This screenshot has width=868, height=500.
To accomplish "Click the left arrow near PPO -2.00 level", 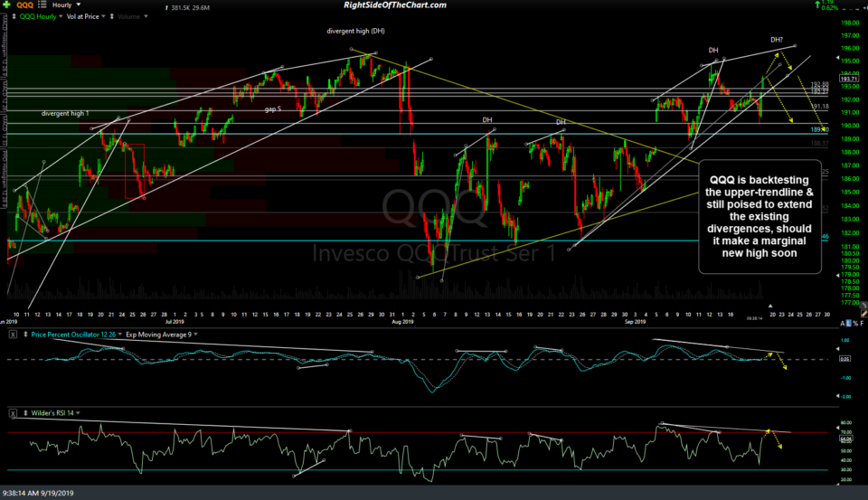I will point(838,396).
